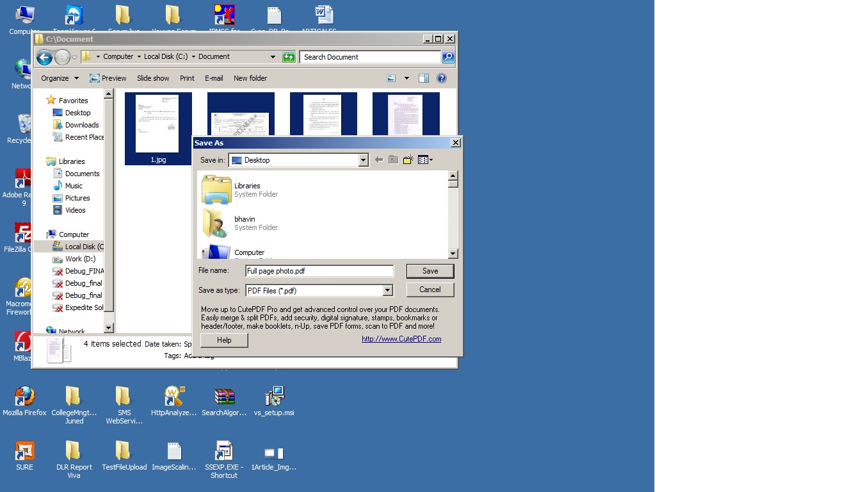Click the Save button in Save As dialog
This screenshot has width=868, height=492.
[430, 271]
